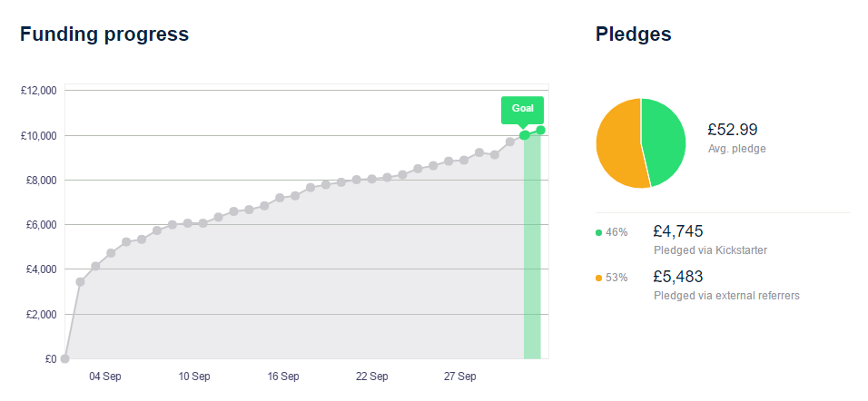Viewport: 868px width, 401px height.
Task: Click the £5,483 external referrers amount
Action: (678, 277)
